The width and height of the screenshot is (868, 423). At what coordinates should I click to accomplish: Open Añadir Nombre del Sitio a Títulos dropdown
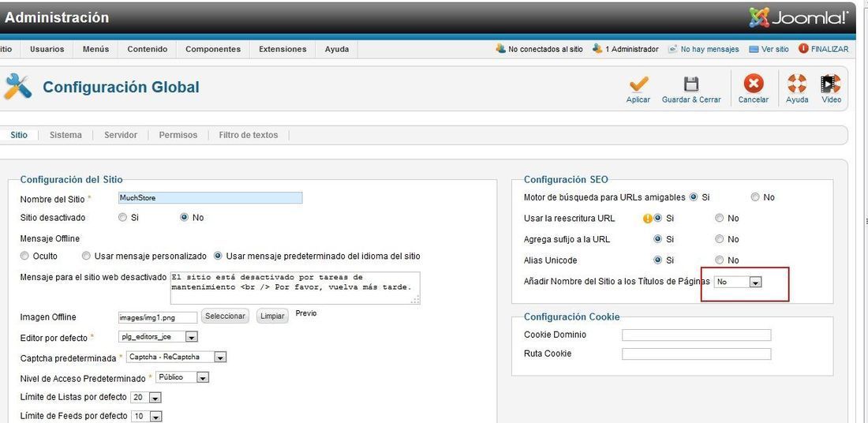tap(738, 282)
